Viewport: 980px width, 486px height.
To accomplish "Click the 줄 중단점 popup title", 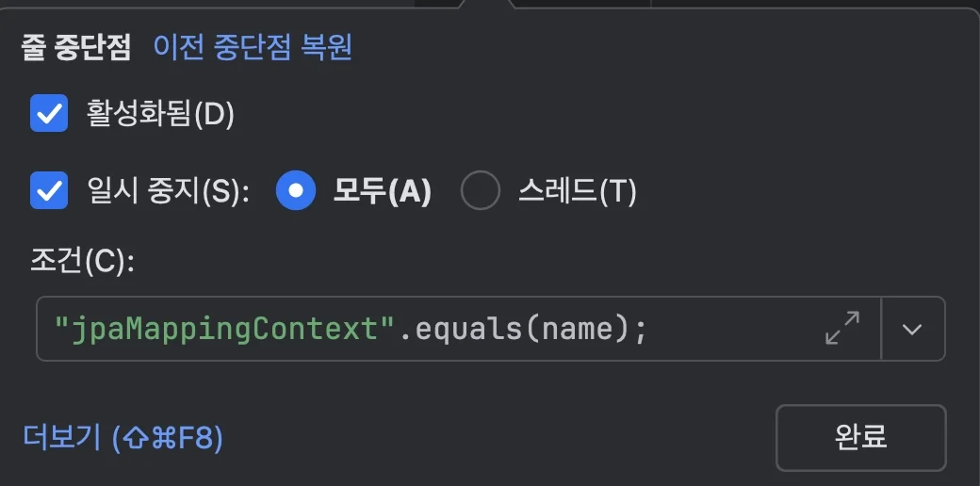I will pyautogui.click(x=76, y=47).
